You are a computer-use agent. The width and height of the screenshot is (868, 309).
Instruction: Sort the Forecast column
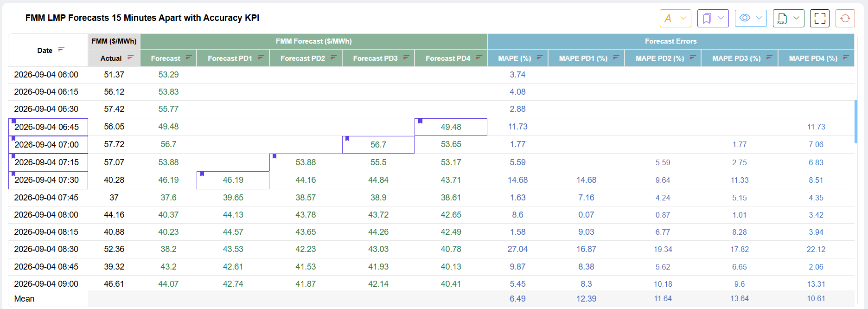[x=189, y=58]
